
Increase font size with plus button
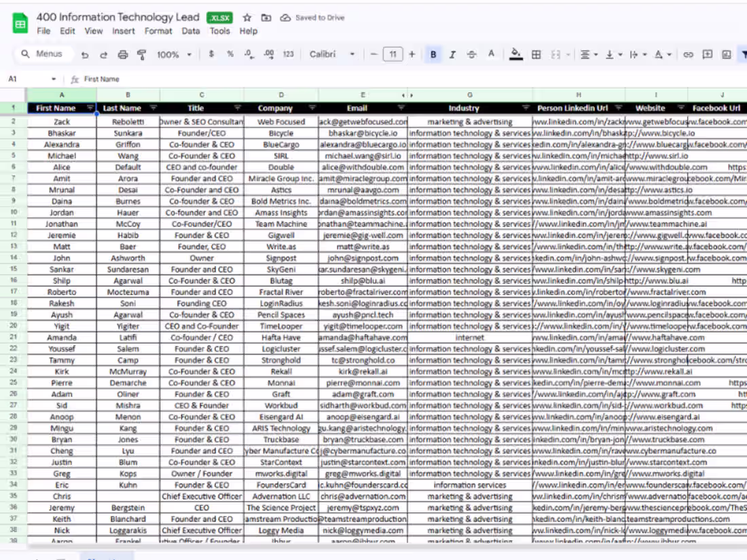[x=412, y=54]
